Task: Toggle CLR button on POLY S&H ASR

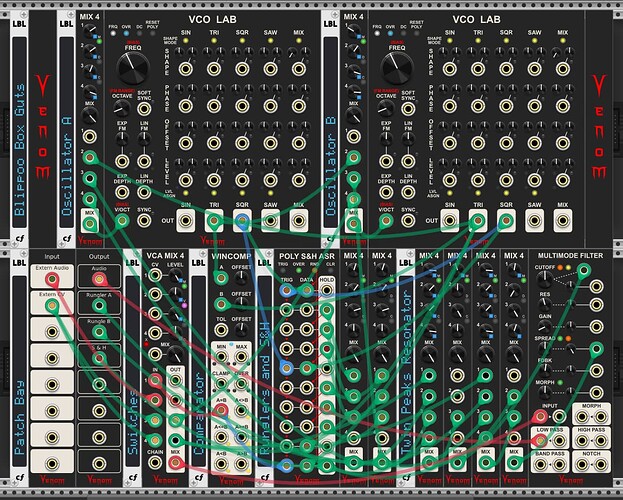Action: pyautogui.click(x=330, y=270)
